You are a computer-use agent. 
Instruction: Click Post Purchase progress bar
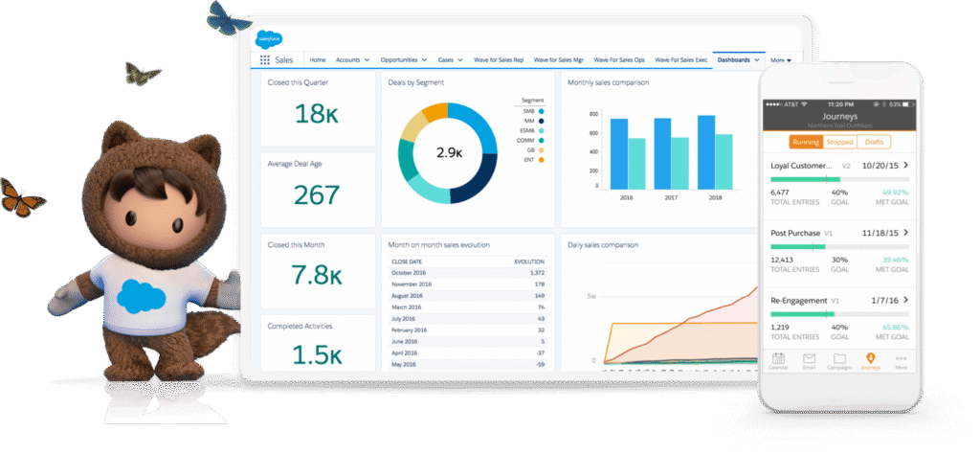(x=839, y=246)
